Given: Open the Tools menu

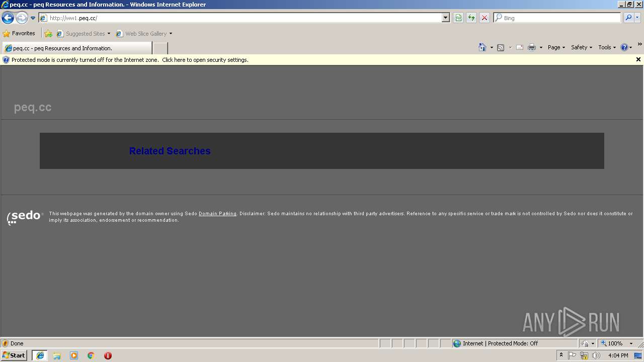Looking at the screenshot, I should pyautogui.click(x=607, y=47).
